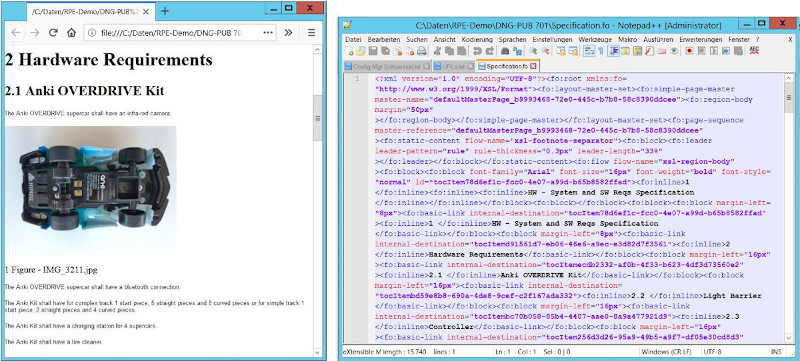Image resolution: width=800 pixels, height=361 pixels.
Task: Toggle show all characters pilcrow icon
Action: (601, 51)
